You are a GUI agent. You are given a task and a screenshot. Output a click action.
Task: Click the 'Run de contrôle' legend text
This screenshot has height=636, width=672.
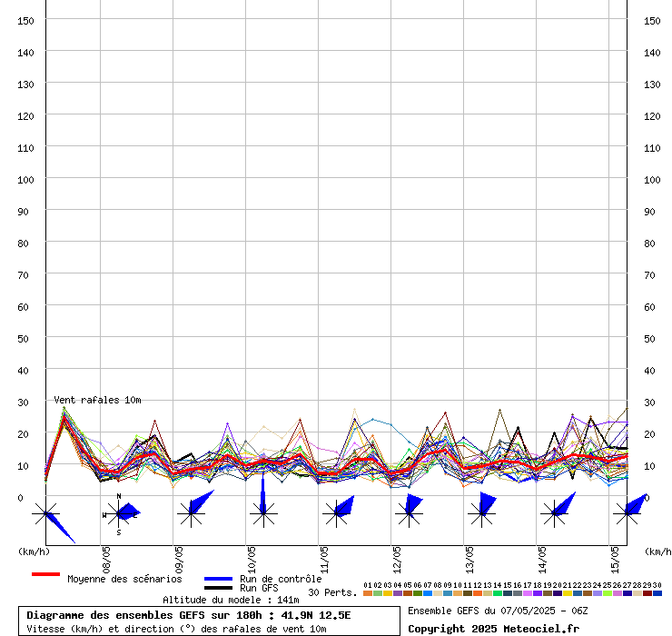[281, 579]
